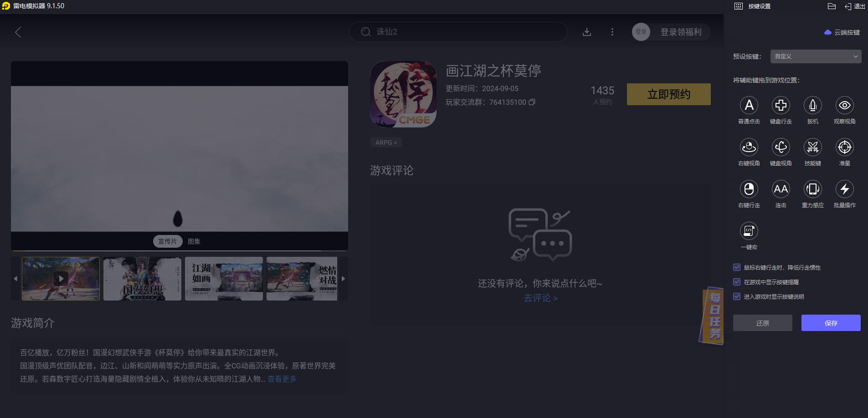Select the 键盘行走 keyboard walking icon
Image resolution: width=868 pixels, height=418 pixels.
[781, 105]
